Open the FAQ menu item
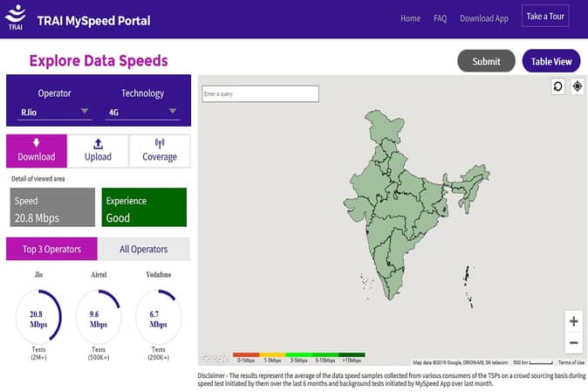 (x=440, y=18)
